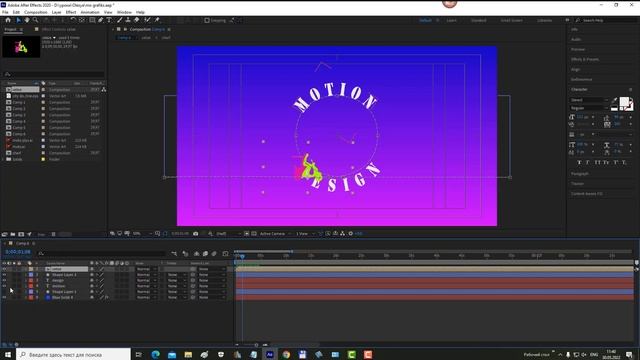Open Google Chrome from the taskbar
The height and width of the screenshot is (360, 640).
coord(286,354)
